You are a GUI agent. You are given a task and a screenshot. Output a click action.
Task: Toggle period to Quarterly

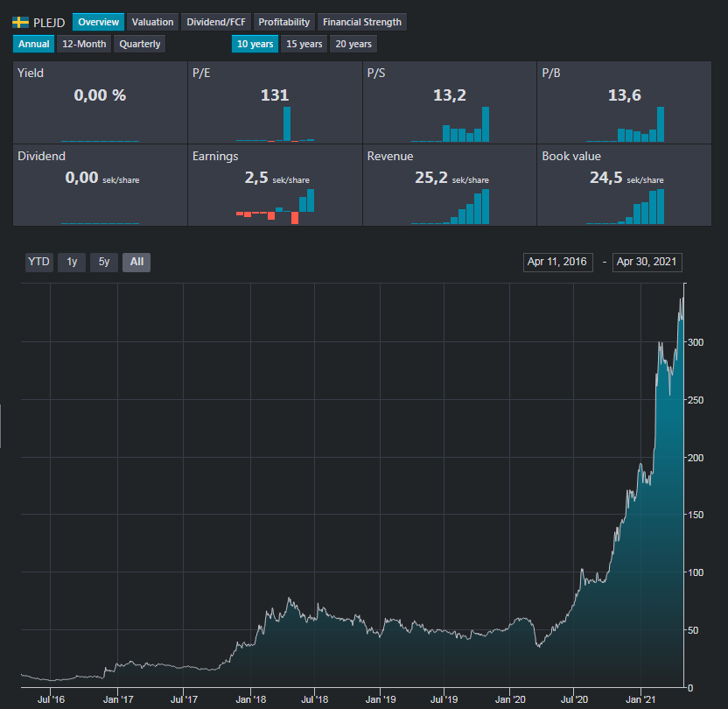pyautogui.click(x=140, y=44)
